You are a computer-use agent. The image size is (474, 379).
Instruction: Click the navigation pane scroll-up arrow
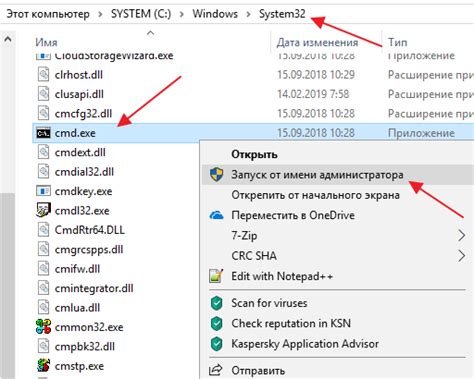coord(8,40)
